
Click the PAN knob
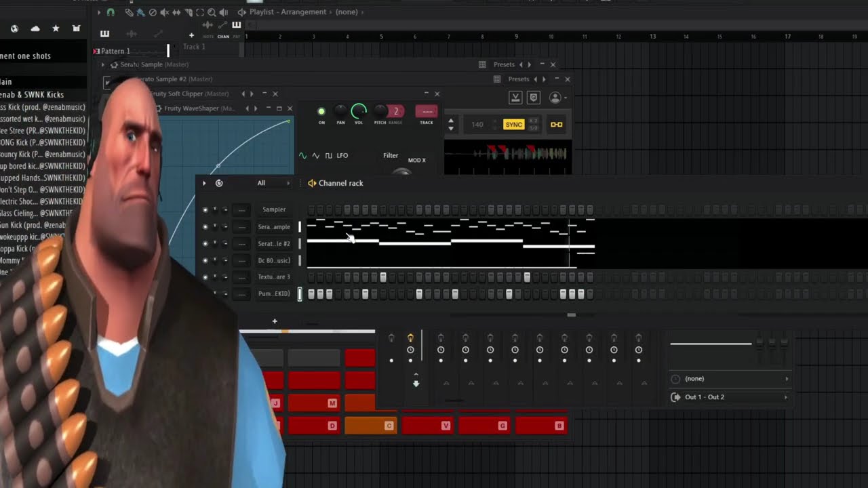click(x=340, y=110)
